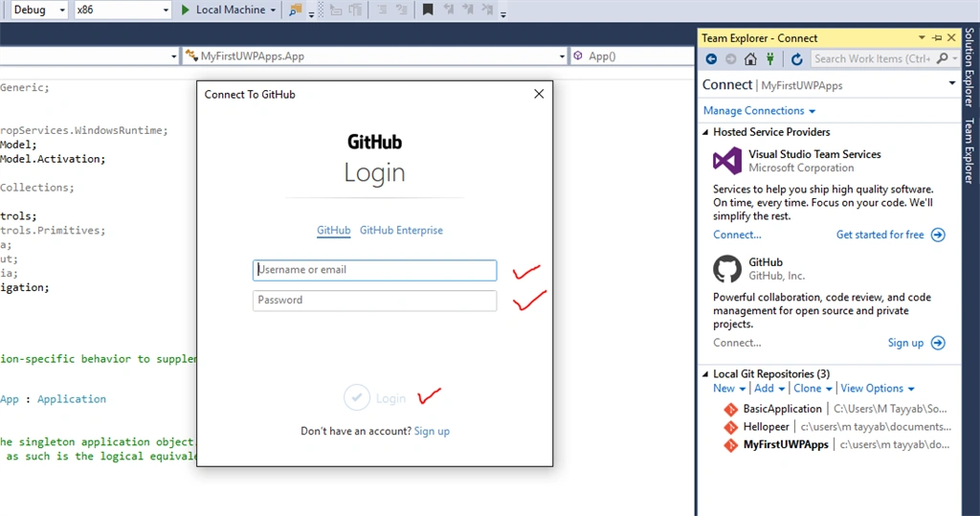Open the Connect page menu arrow
This screenshot has width=980, height=516.
click(952, 83)
